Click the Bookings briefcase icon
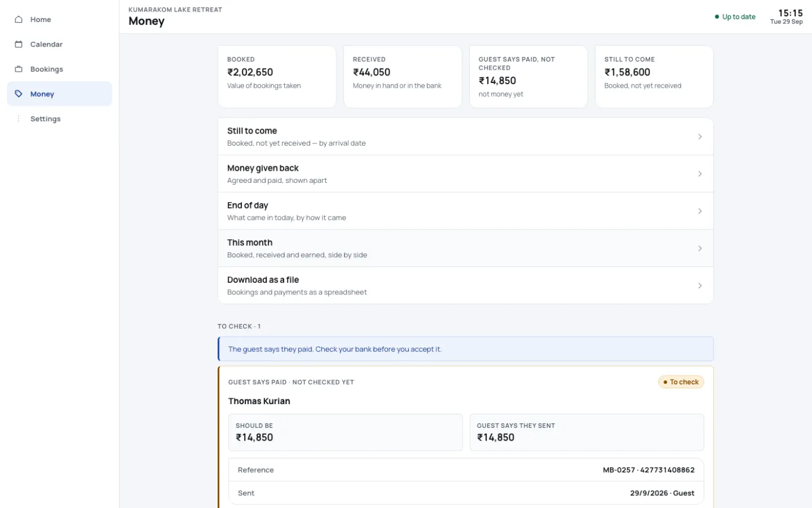 [x=19, y=69]
